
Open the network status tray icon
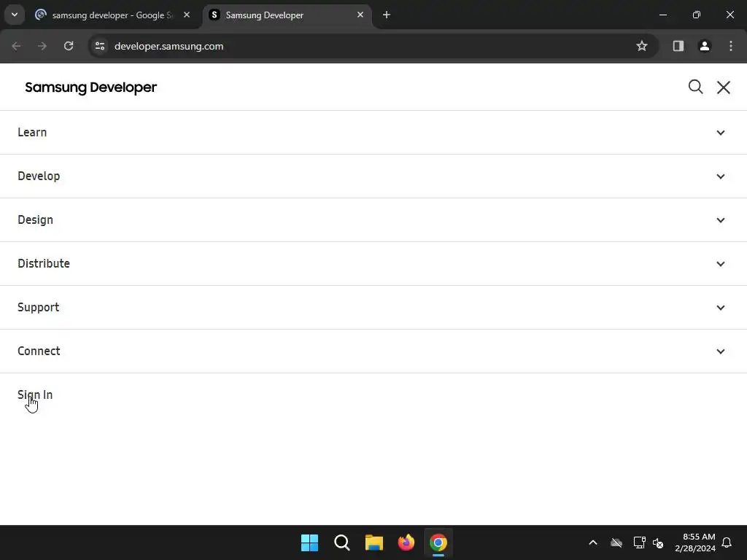pos(639,542)
